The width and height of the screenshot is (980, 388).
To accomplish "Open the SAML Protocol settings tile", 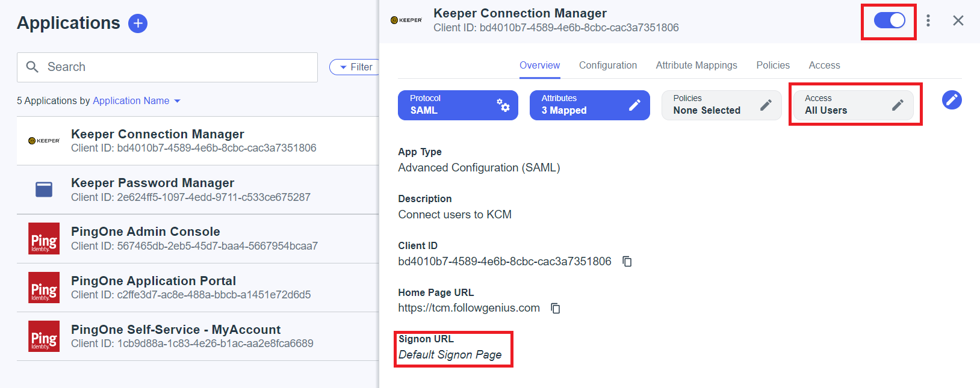I will [457, 105].
